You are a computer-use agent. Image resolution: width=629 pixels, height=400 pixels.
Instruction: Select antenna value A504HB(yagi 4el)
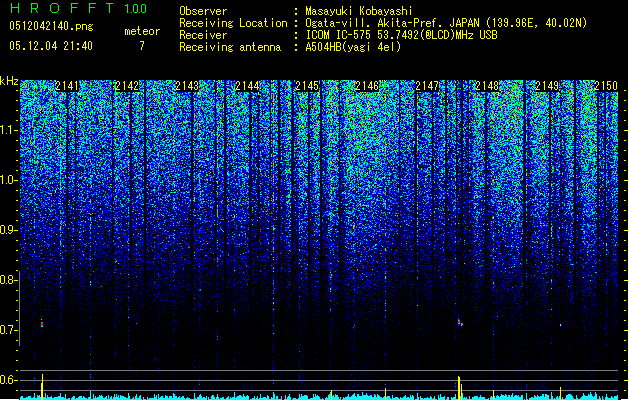point(353,47)
